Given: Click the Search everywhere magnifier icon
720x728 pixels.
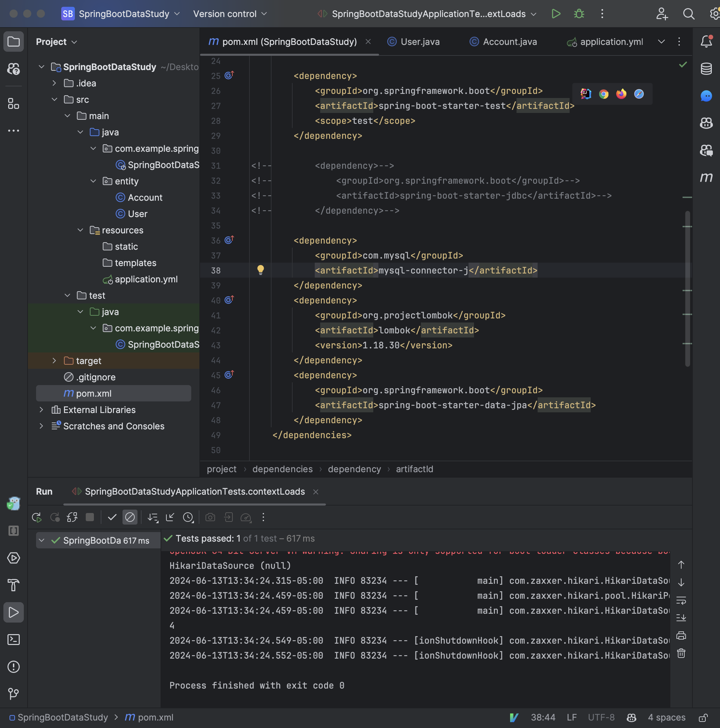Looking at the screenshot, I should click(688, 14).
